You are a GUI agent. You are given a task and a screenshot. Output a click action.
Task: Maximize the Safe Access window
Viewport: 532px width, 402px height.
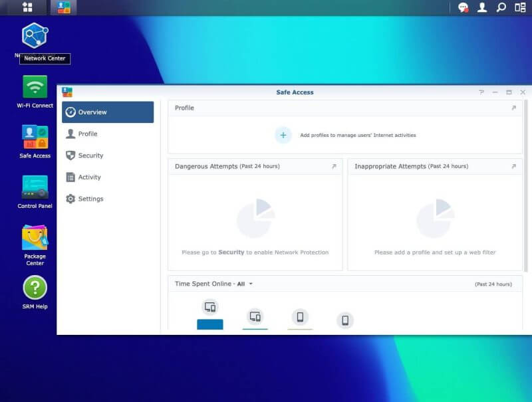[509, 92]
